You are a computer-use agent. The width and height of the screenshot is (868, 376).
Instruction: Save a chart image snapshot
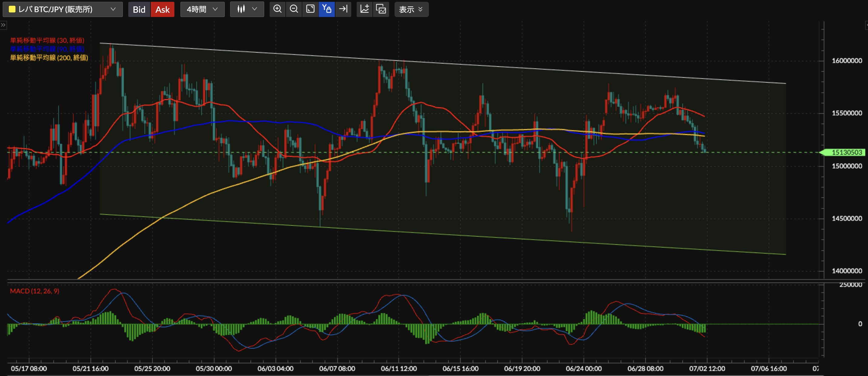tap(381, 9)
